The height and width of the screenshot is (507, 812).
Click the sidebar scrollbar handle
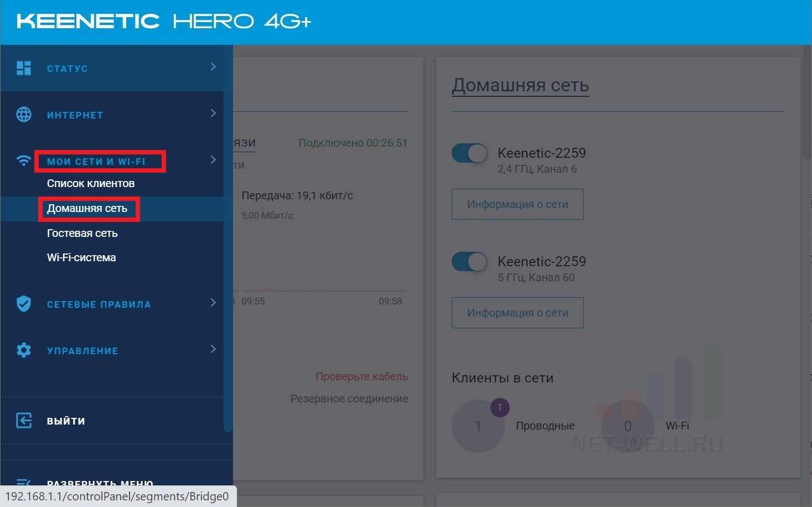[227, 238]
